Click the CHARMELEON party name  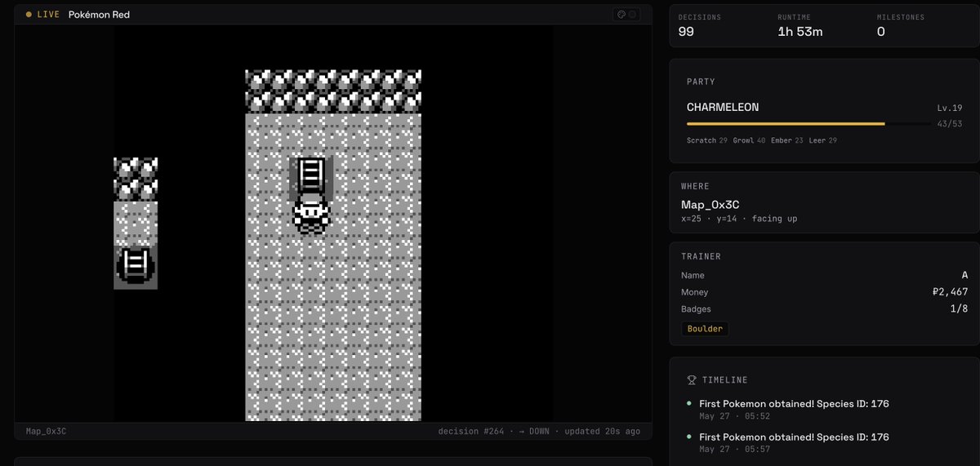click(723, 107)
